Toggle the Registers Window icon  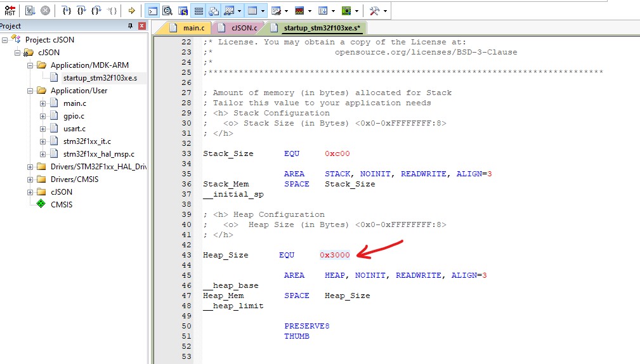pyautogui.click(x=199, y=11)
